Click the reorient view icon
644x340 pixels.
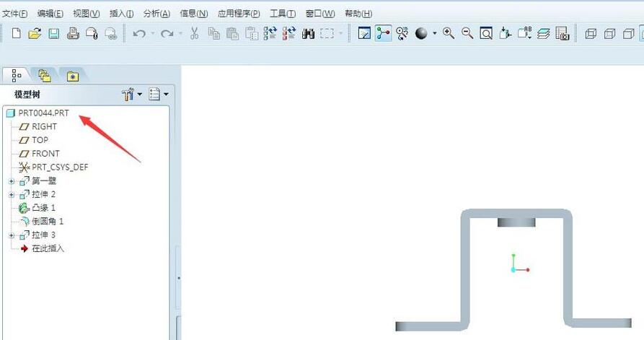(x=506, y=33)
